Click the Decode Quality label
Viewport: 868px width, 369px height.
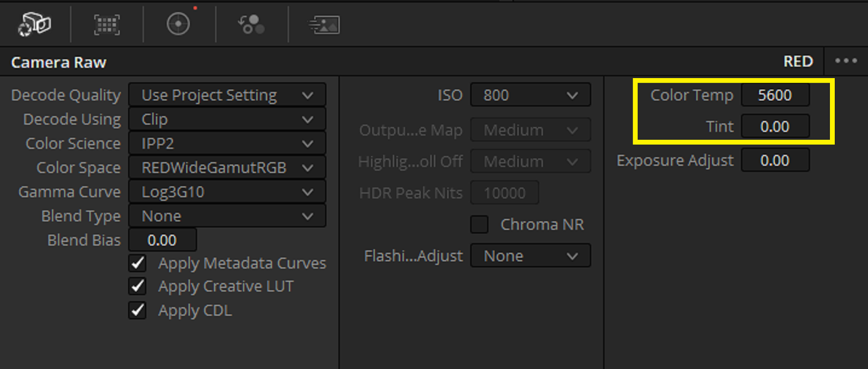coord(66,96)
